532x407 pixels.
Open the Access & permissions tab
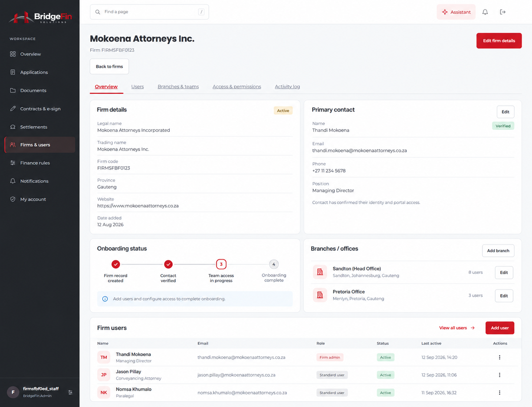[237, 86]
